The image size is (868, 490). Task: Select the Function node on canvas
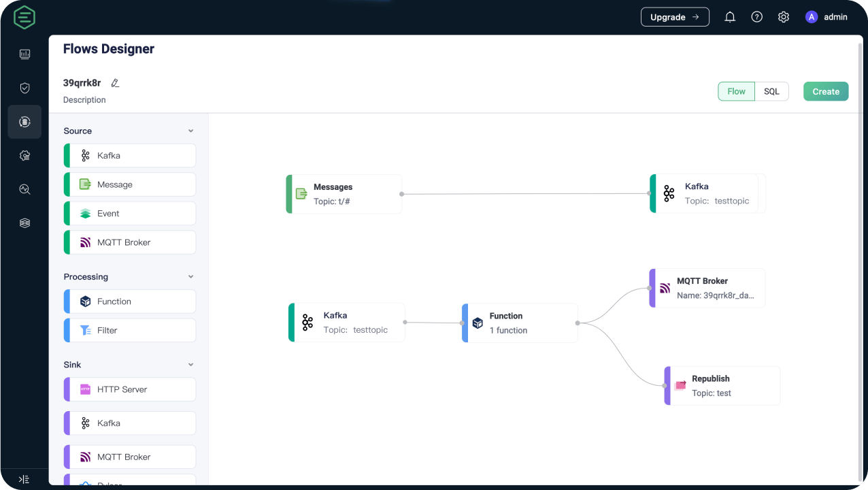click(x=520, y=323)
